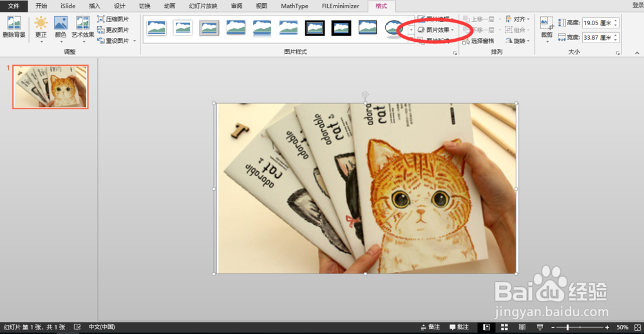Open Picture Styles group dialog launcher

coord(455,53)
